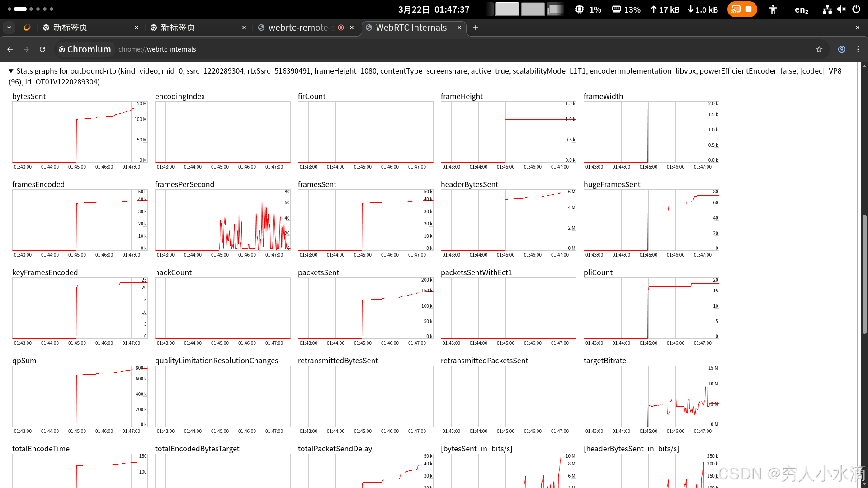Click the framesPerSecond graph
Image resolution: width=868 pixels, height=488 pixels.
[222, 220]
